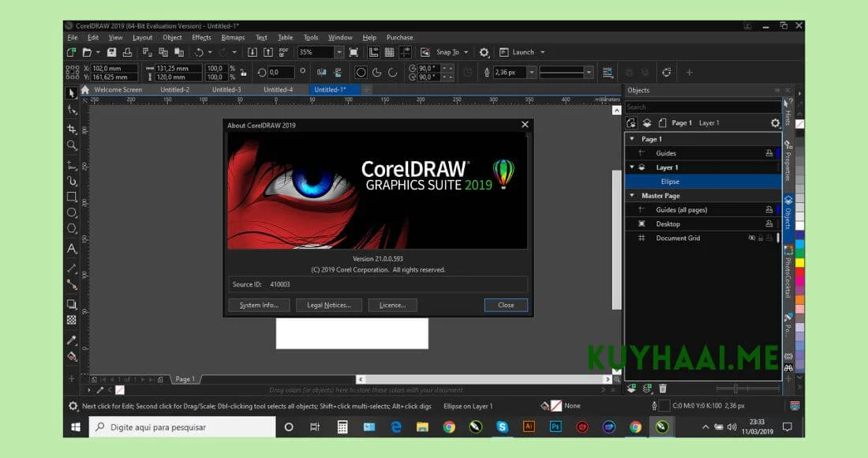Select the full Ellipse shape mode button
This screenshot has height=458, width=868.
(x=361, y=72)
